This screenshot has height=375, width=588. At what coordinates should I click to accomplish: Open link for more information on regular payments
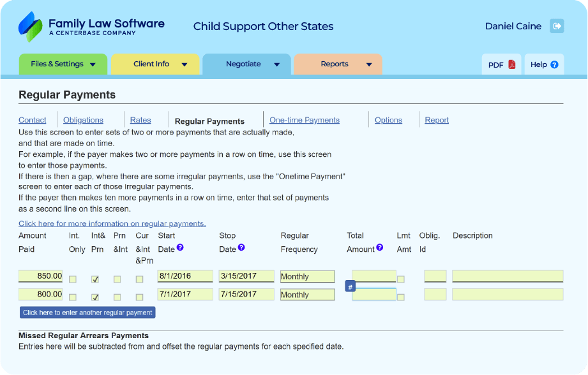click(x=112, y=224)
